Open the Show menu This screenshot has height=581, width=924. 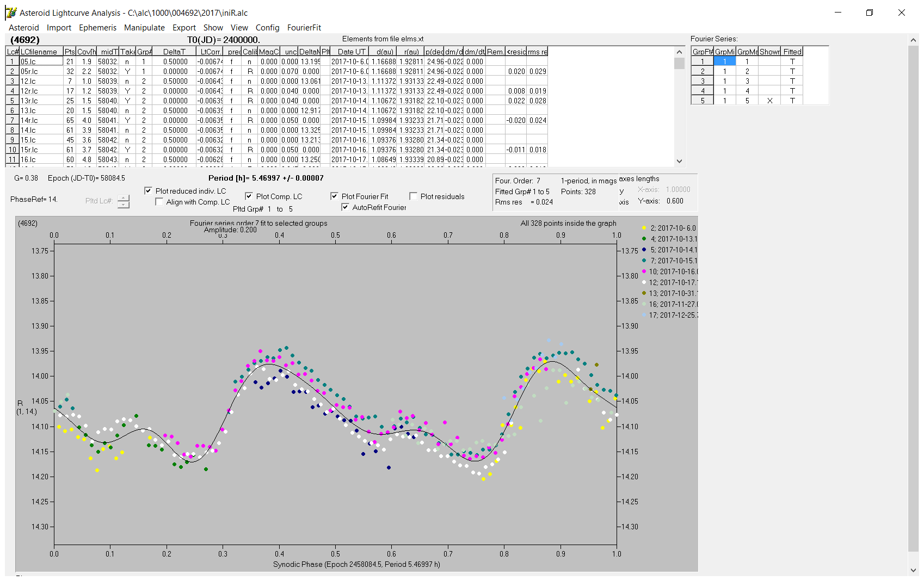click(213, 28)
